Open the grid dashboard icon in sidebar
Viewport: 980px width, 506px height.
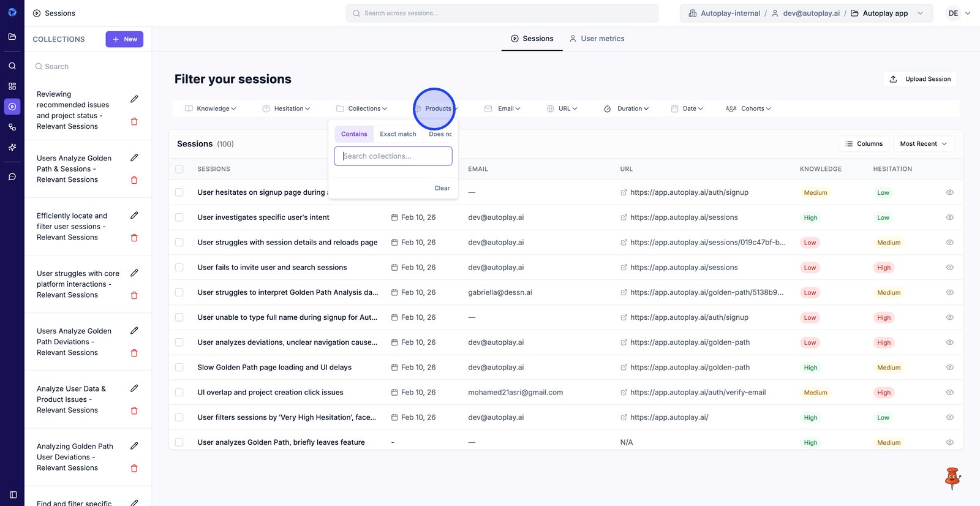[12, 86]
